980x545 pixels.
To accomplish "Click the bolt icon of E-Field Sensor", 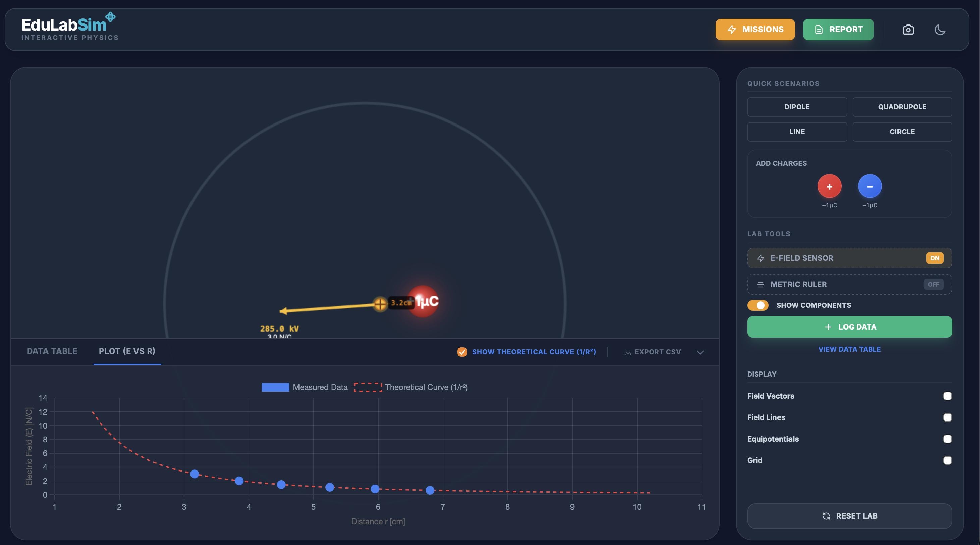I will (760, 258).
